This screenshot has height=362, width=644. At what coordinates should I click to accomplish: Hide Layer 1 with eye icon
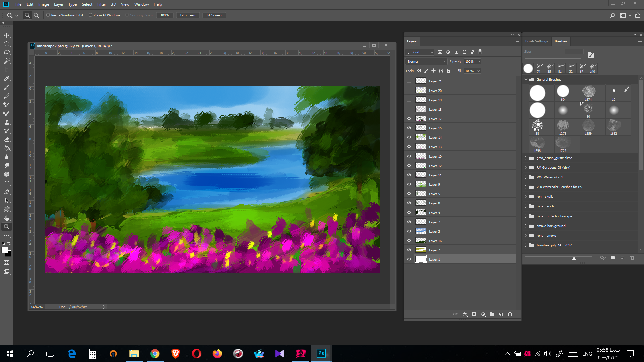coord(409,259)
